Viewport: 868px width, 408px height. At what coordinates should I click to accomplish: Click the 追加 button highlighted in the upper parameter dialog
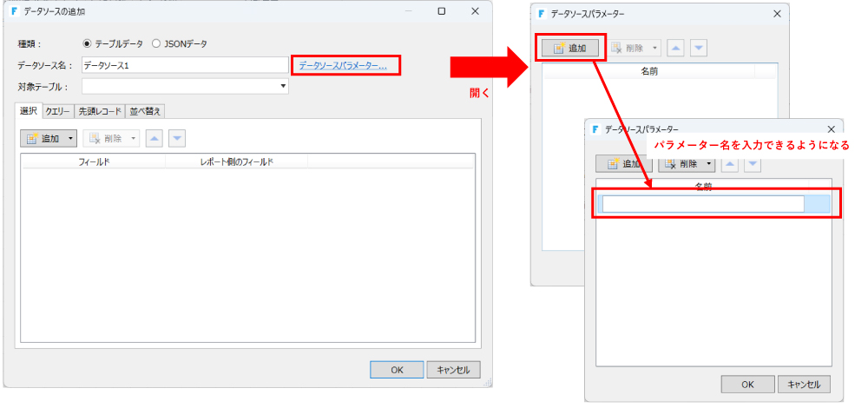click(569, 48)
